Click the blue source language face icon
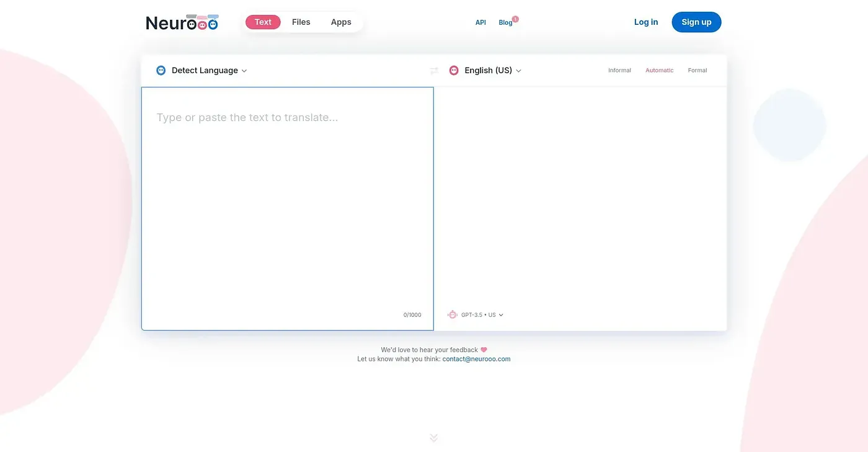Image resolution: width=868 pixels, height=452 pixels. [x=161, y=71]
